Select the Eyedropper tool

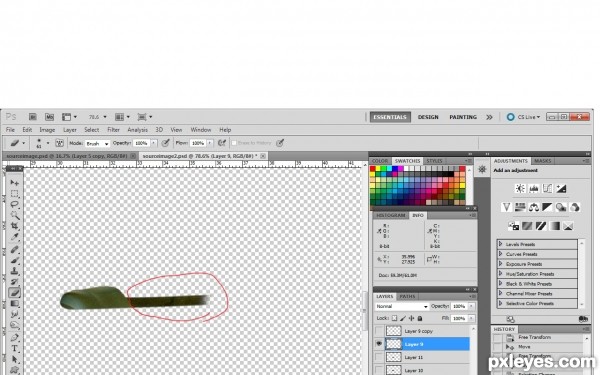tap(15, 237)
